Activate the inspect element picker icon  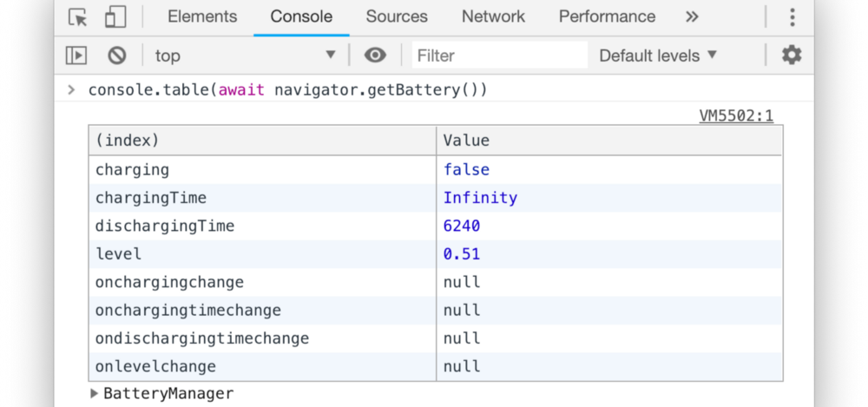click(78, 17)
